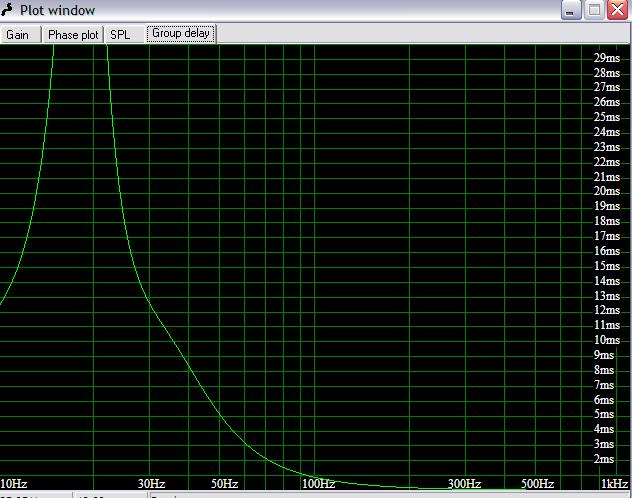
Task: Maximize the Plot window
Action: coord(594,10)
